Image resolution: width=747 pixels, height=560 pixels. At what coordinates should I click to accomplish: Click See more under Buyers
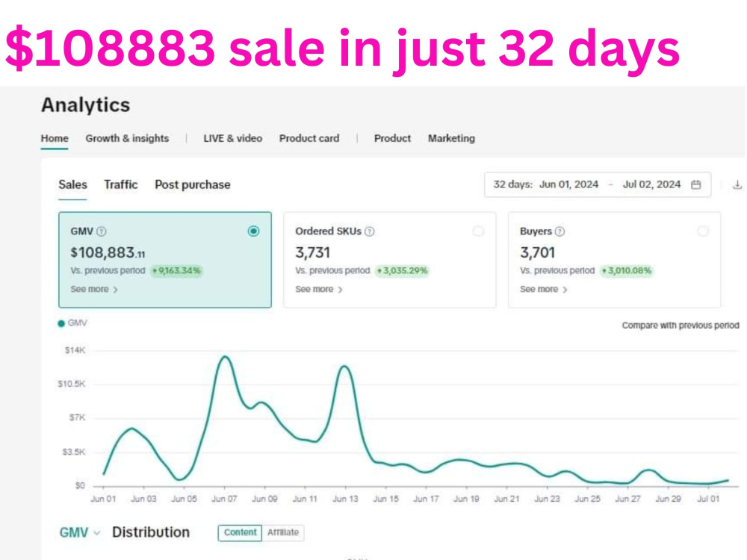(x=544, y=289)
